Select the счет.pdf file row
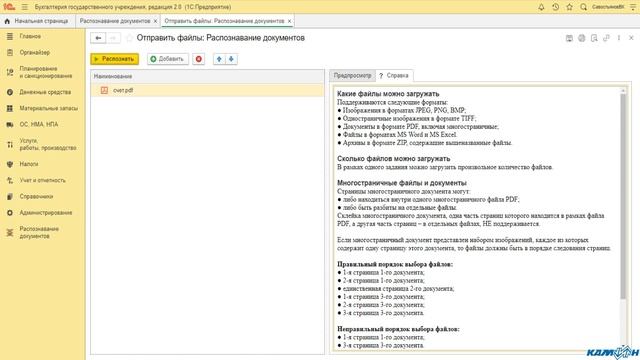 click(x=207, y=90)
